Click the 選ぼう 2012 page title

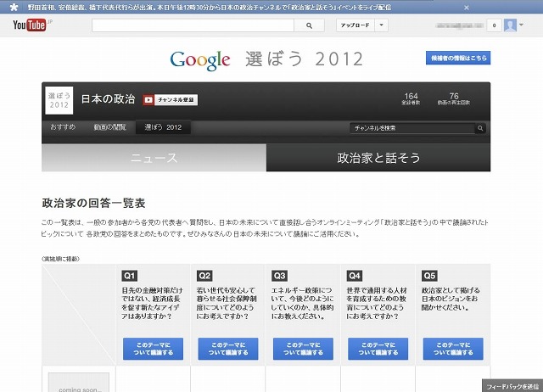click(304, 59)
